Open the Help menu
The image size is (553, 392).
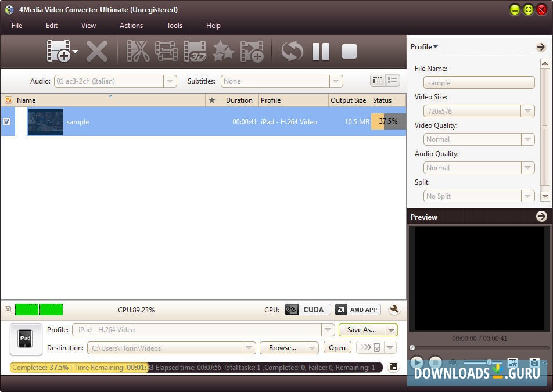tap(213, 26)
